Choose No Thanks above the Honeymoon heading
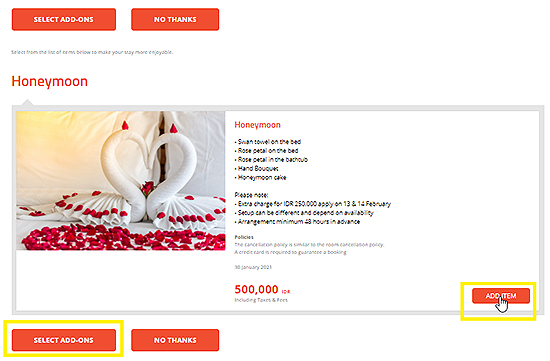Viewport: 550px width, 361px height. 175,19
